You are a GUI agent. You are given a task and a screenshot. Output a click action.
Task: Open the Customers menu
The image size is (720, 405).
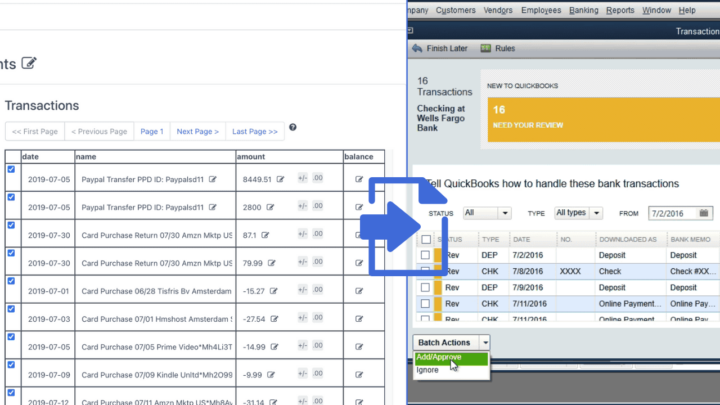tap(456, 10)
